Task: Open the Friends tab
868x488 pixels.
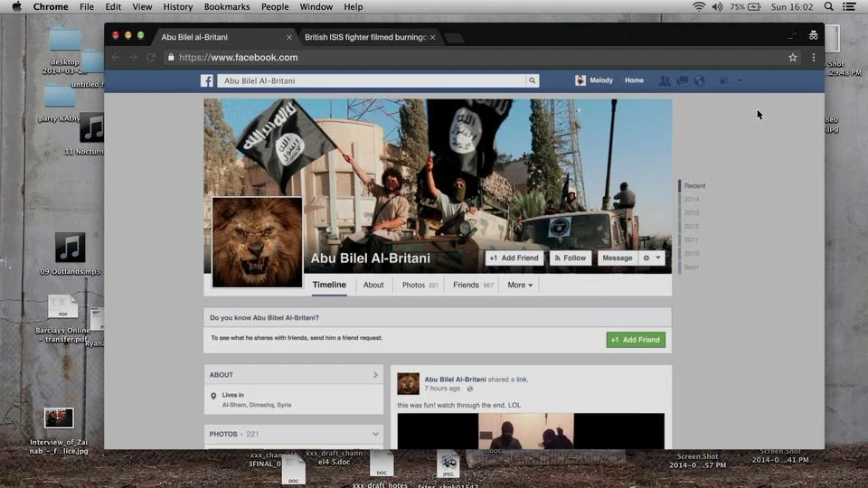Action: point(473,285)
